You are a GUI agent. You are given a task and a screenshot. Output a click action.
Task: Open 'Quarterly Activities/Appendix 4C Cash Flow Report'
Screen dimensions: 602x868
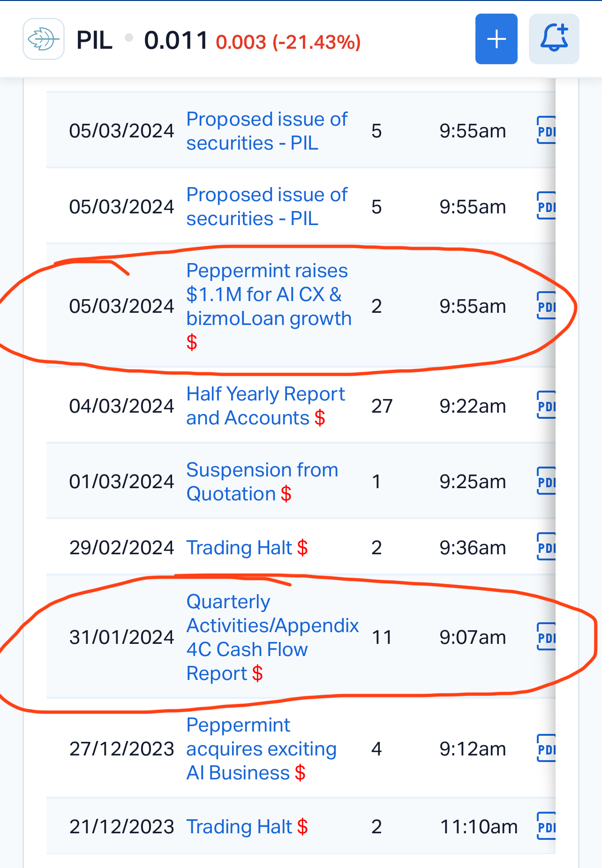click(272, 637)
